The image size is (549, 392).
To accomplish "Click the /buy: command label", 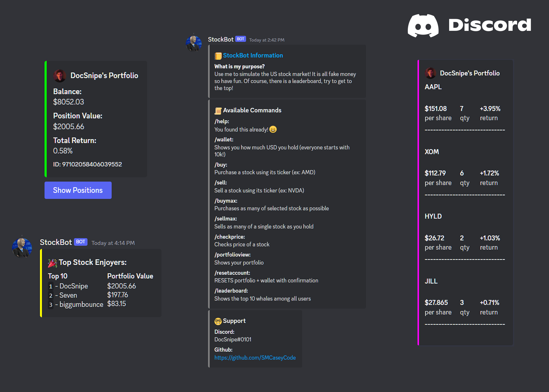I will click(221, 165).
